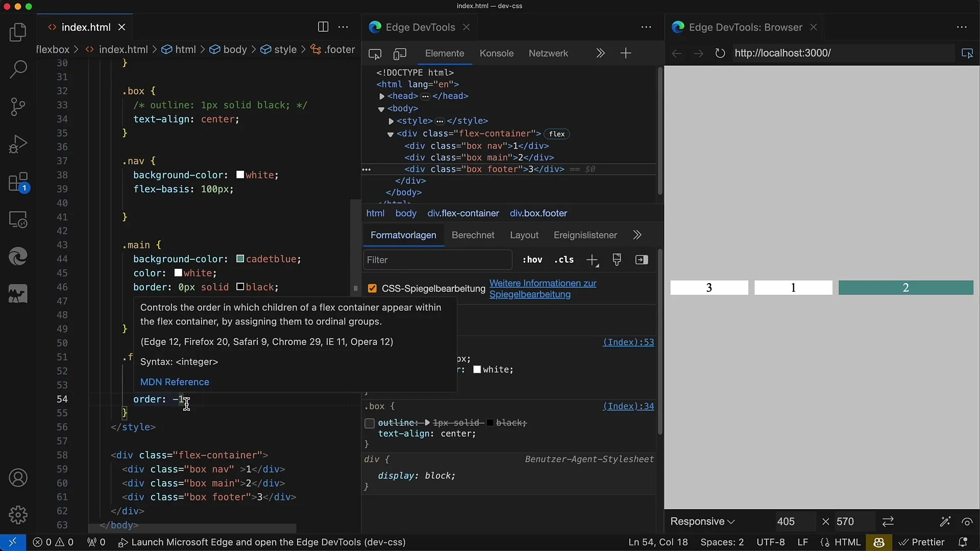Open notifications bell in status bar
980x551 pixels.
click(x=963, y=542)
